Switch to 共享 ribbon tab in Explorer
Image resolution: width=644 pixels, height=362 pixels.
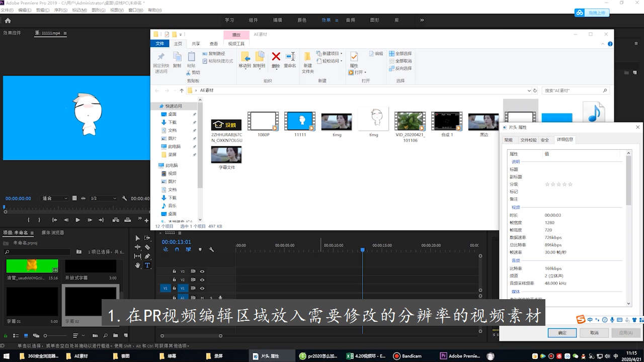pyautogui.click(x=196, y=44)
